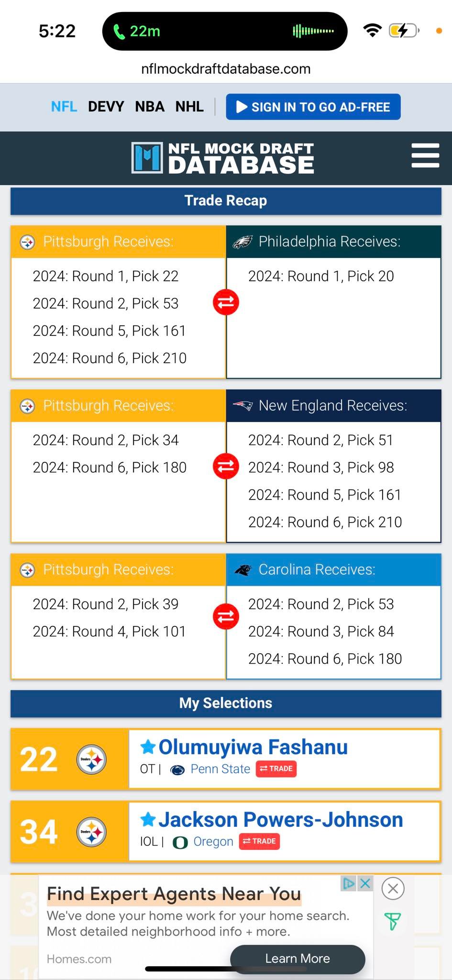The width and height of the screenshot is (452, 980).
Task: Close the Homes.com ad with circled X
Action: click(x=393, y=889)
